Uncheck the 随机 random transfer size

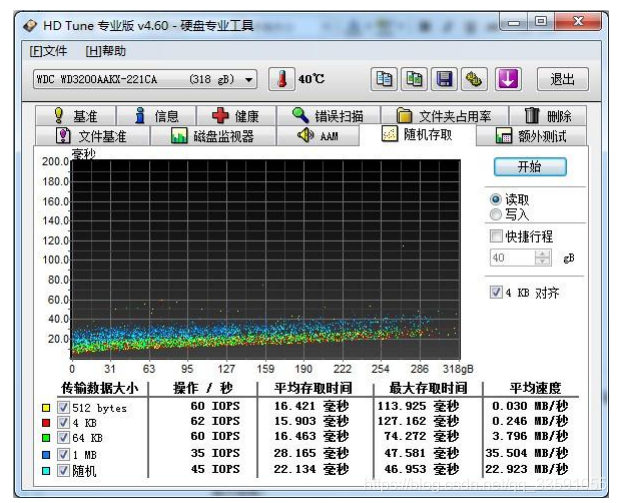coord(63,470)
